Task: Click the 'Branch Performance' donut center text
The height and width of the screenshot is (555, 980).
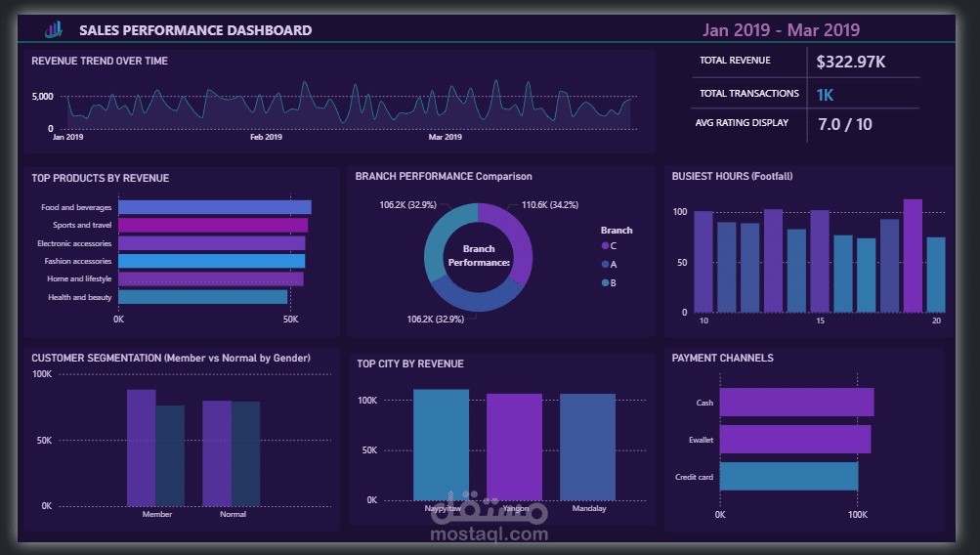Action: point(479,256)
